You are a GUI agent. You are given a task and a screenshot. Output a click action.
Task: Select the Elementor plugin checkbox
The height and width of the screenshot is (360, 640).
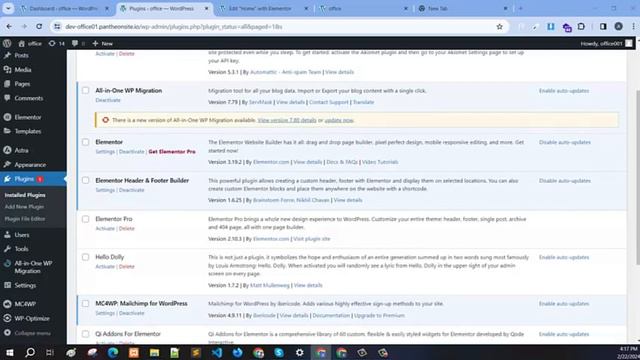pyautogui.click(x=85, y=142)
